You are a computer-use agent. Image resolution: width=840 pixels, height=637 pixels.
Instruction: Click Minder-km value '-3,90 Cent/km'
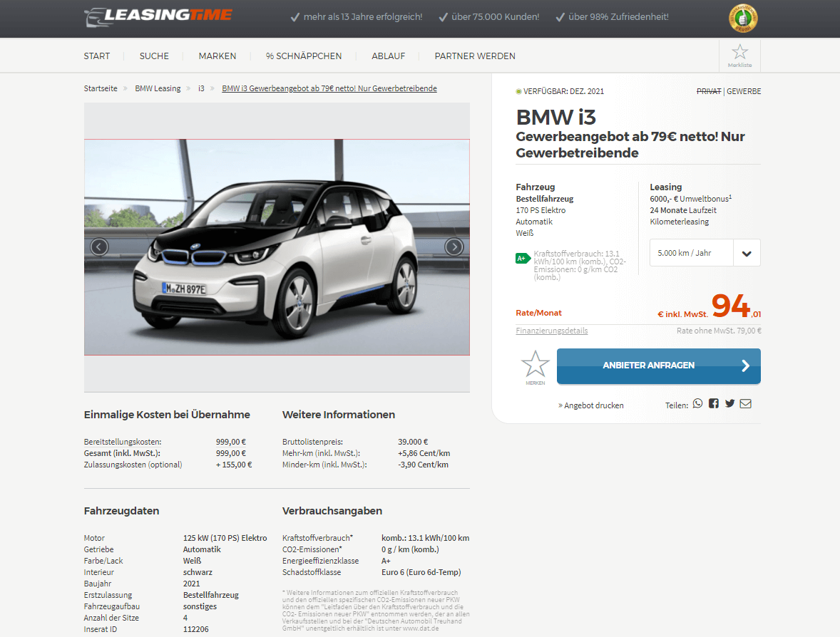point(423,465)
